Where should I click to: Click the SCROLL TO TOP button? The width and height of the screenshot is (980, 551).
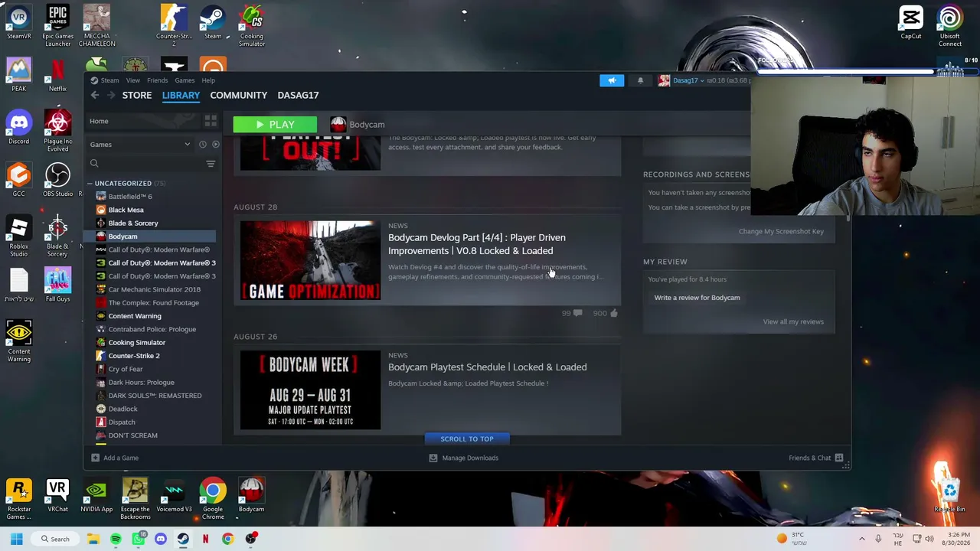(467, 439)
